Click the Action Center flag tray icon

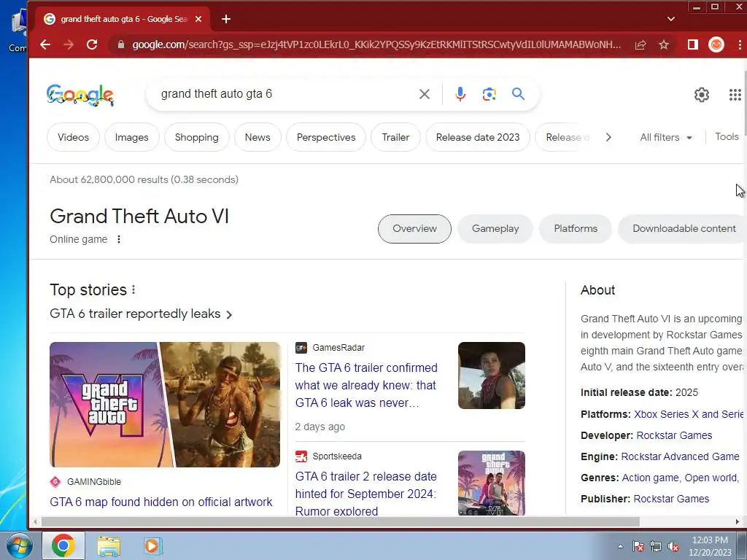tap(638, 547)
